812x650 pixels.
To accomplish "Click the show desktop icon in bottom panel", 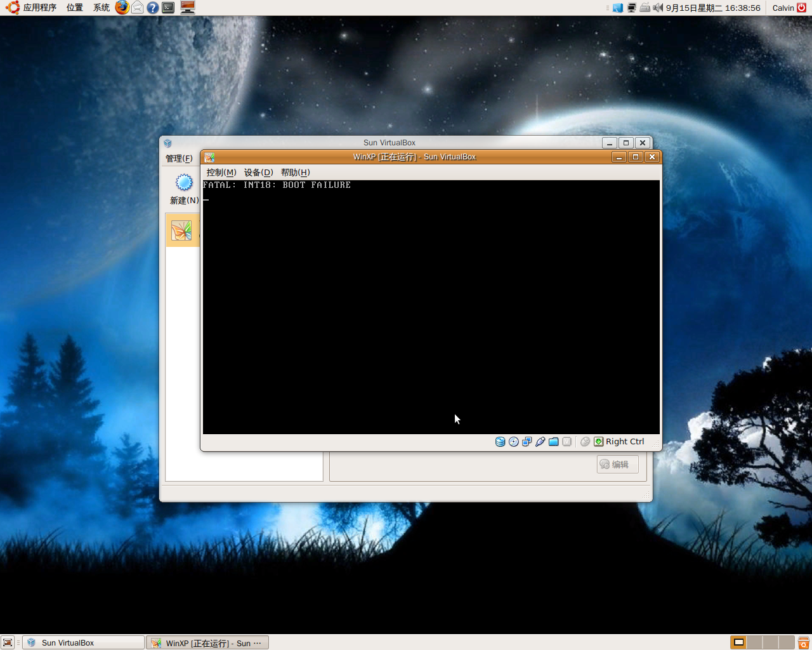I will 8,642.
